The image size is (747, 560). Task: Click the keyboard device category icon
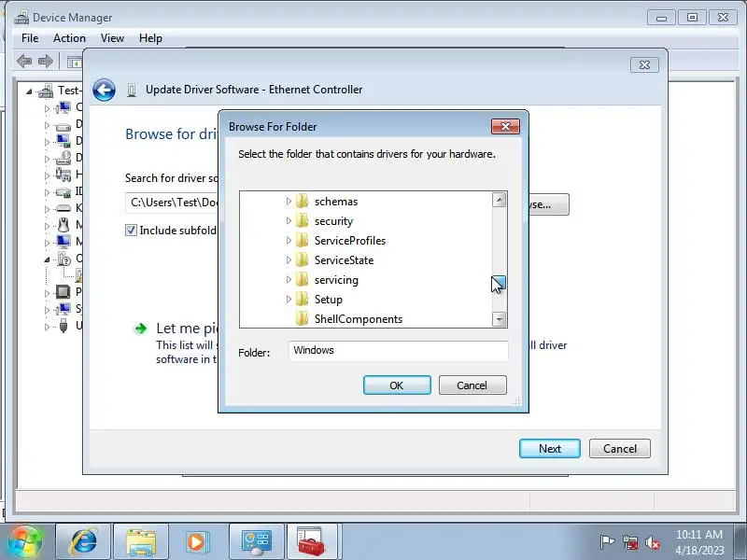pos(63,208)
